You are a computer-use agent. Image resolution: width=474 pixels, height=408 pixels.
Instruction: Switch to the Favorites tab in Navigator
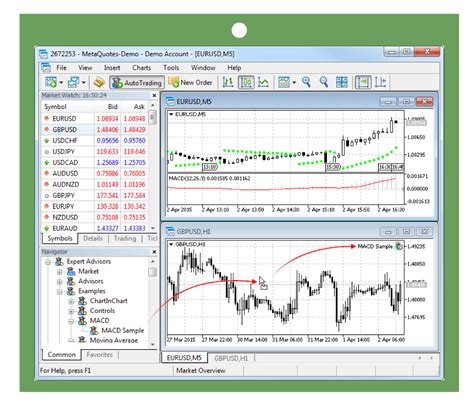pos(99,355)
